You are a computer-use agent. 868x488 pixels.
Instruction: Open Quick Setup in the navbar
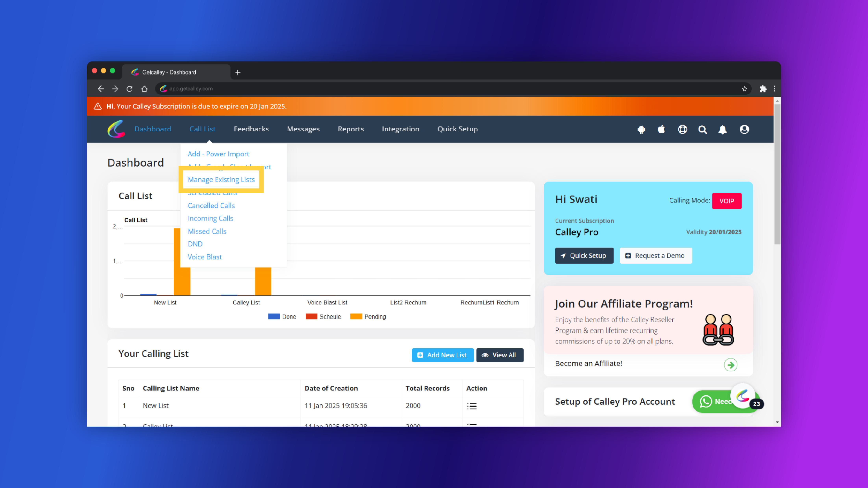(x=458, y=129)
